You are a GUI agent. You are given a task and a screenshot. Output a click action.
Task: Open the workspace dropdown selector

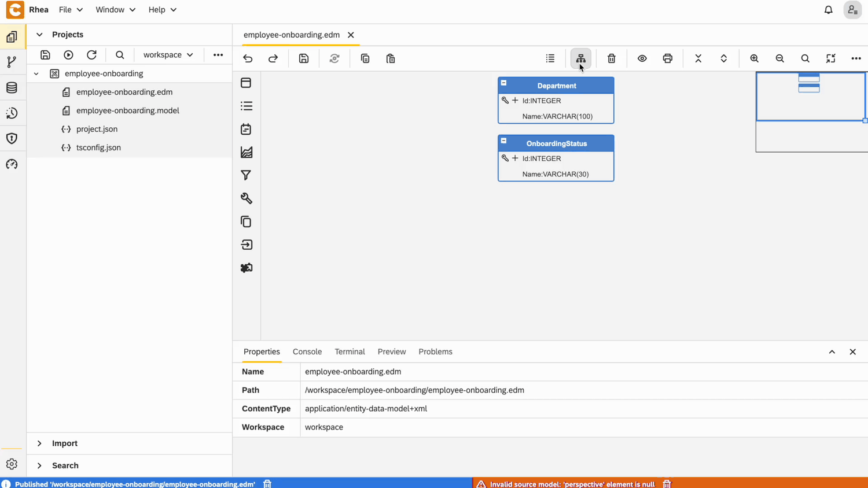pyautogui.click(x=168, y=55)
